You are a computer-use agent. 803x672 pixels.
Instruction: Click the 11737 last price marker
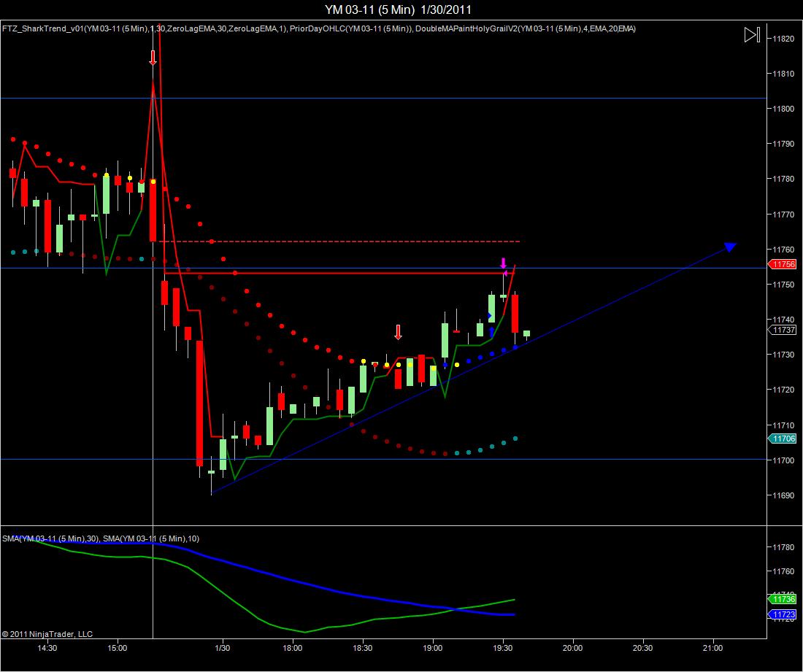pos(783,330)
